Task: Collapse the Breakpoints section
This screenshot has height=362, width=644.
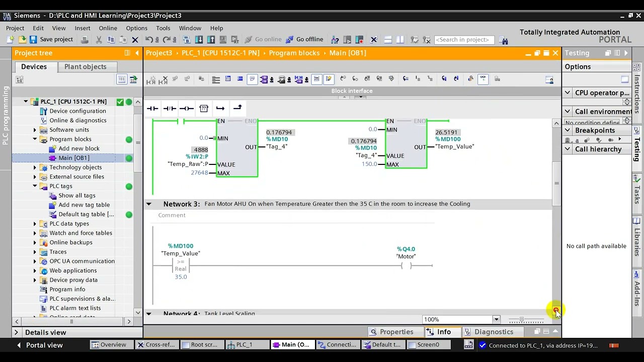Action: pyautogui.click(x=568, y=130)
